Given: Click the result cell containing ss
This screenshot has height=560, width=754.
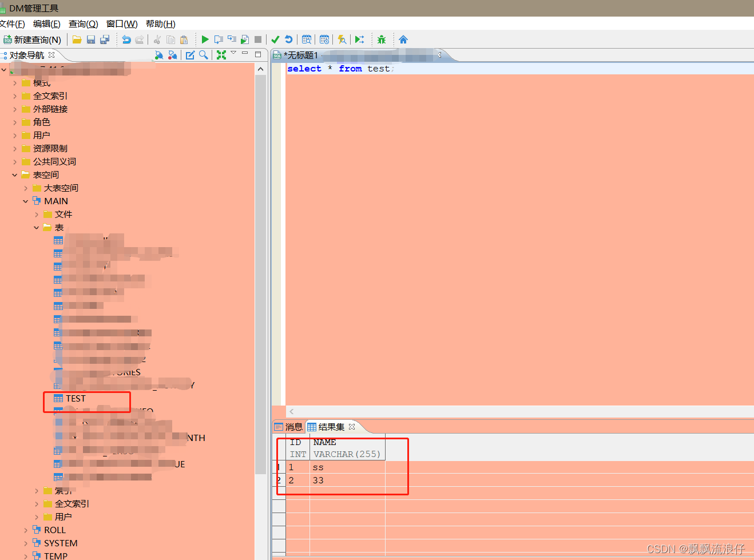Looking at the screenshot, I should [x=347, y=467].
